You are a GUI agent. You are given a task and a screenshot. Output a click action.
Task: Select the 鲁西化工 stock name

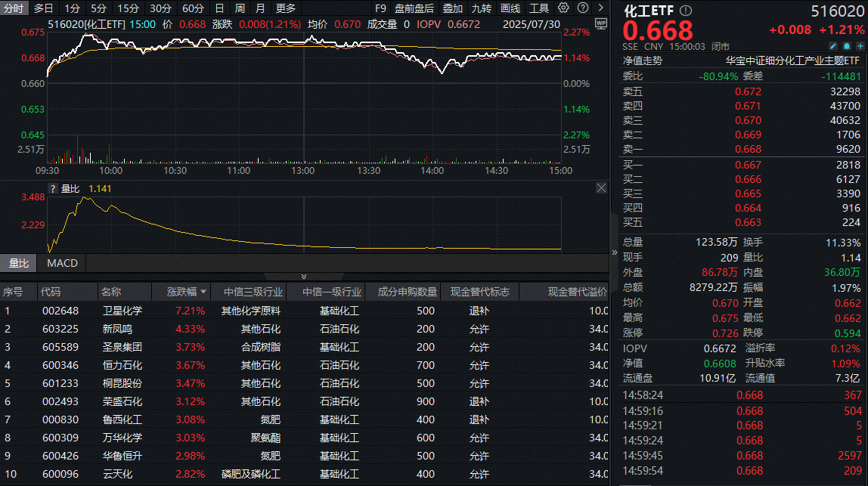122,419
